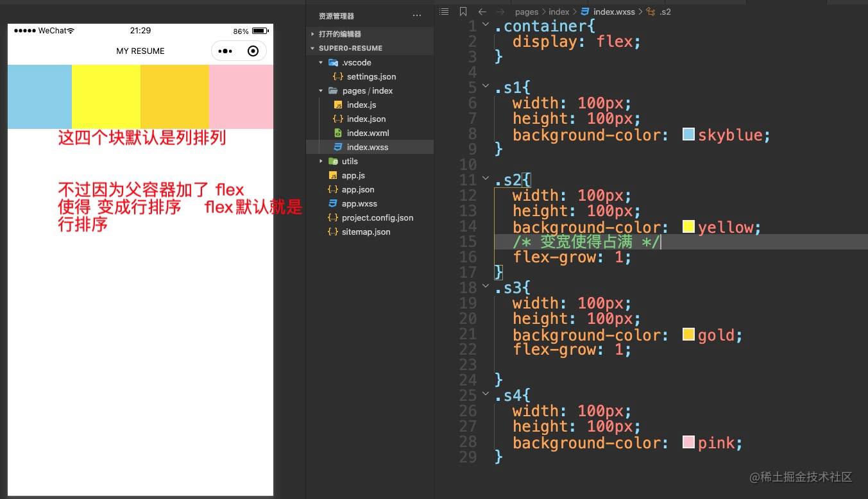Click the '.s1{' selector text

point(513,87)
